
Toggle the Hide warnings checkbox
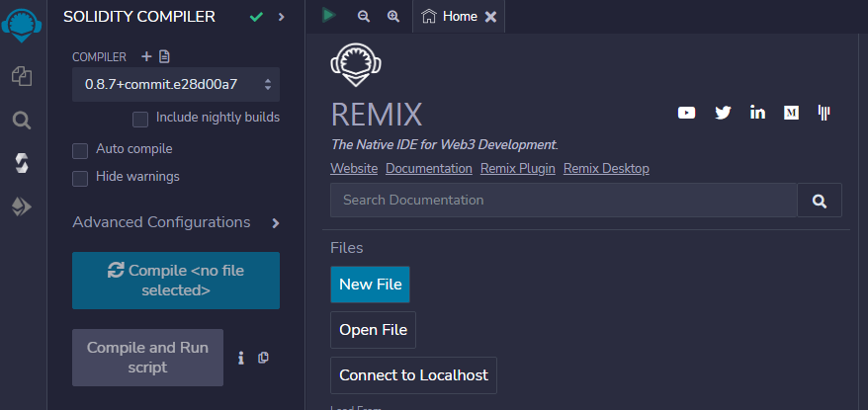coord(80,178)
